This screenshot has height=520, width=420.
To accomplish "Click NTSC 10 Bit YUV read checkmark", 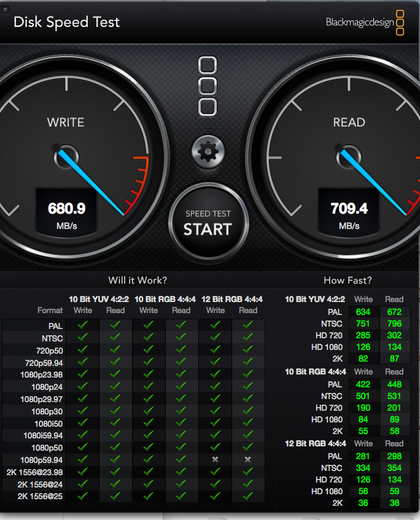I will coord(115,337).
